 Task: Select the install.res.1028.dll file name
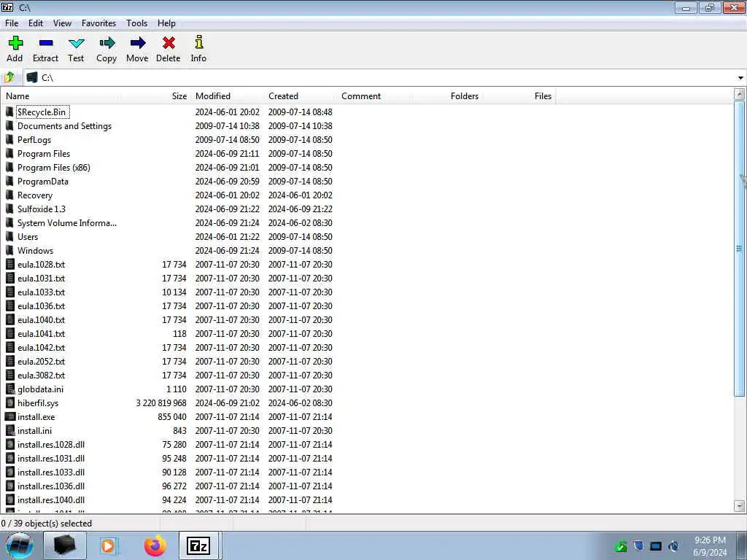51,444
